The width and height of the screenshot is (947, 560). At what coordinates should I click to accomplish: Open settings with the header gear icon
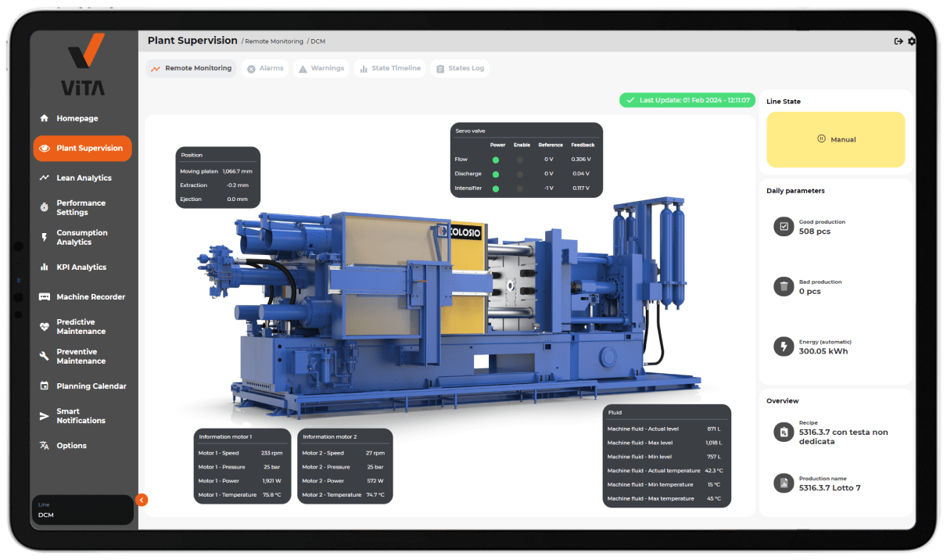click(911, 41)
